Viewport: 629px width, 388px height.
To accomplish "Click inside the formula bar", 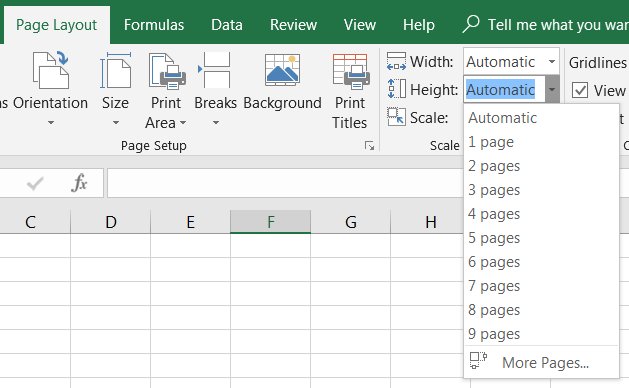I will pyautogui.click(x=285, y=183).
